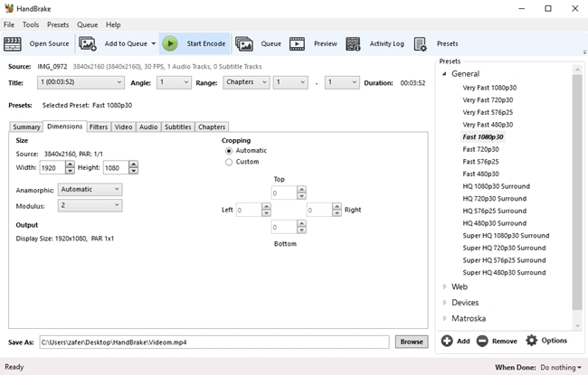Image resolution: width=588 pixels, height=375 pixels.
Task: Click the Preview film frame icon
Action: 297,44
